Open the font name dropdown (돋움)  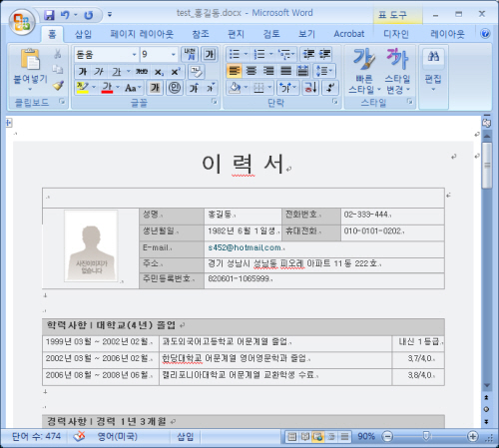point(135,54)
